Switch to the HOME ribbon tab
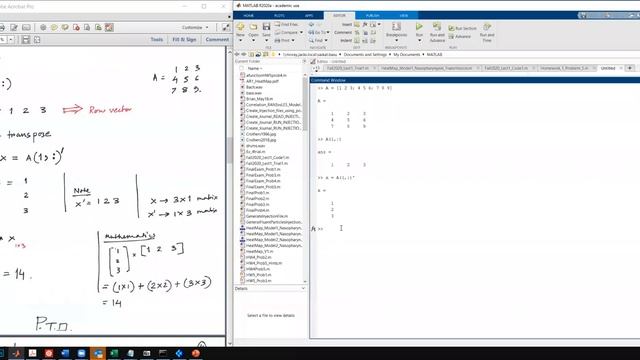This screenshot has height=360, width=640. 249,16
